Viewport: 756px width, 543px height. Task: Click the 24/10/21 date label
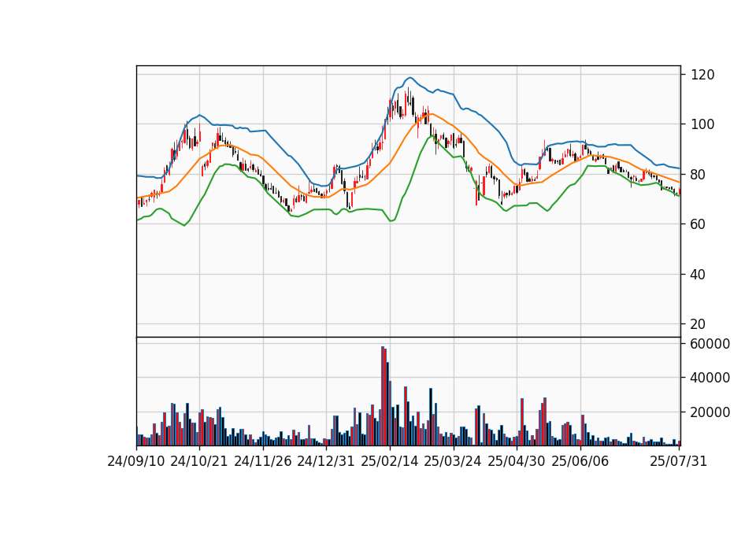tap(199, 461)
